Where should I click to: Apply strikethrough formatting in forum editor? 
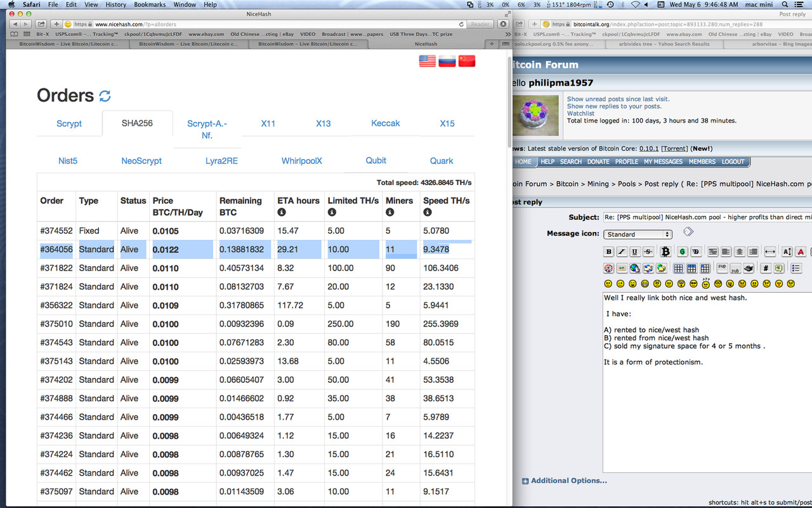pos(648,252)
